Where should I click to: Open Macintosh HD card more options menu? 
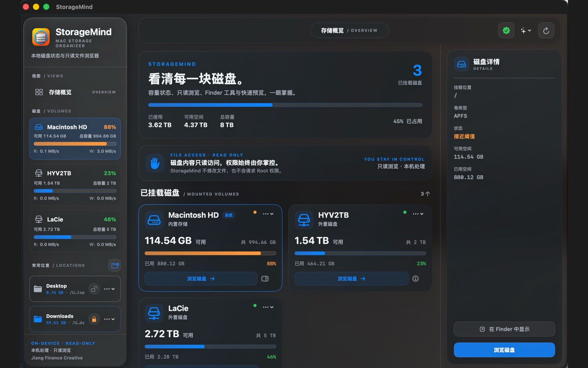point(268,214)
